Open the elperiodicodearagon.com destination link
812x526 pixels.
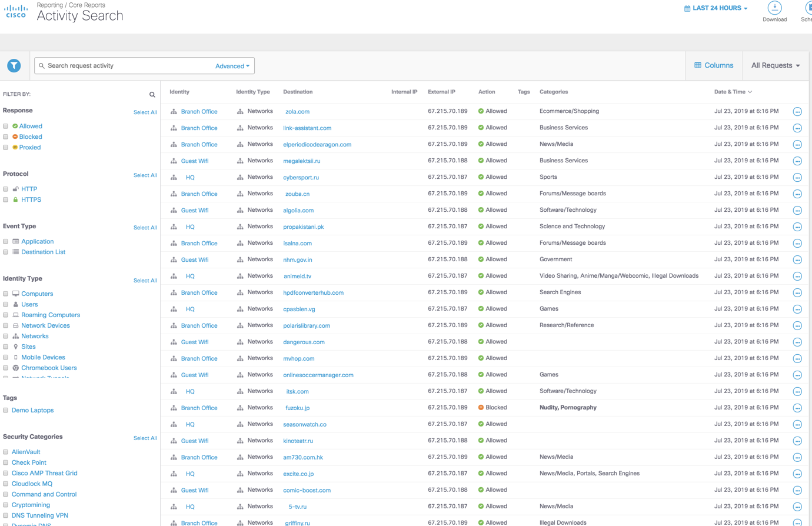317,144
